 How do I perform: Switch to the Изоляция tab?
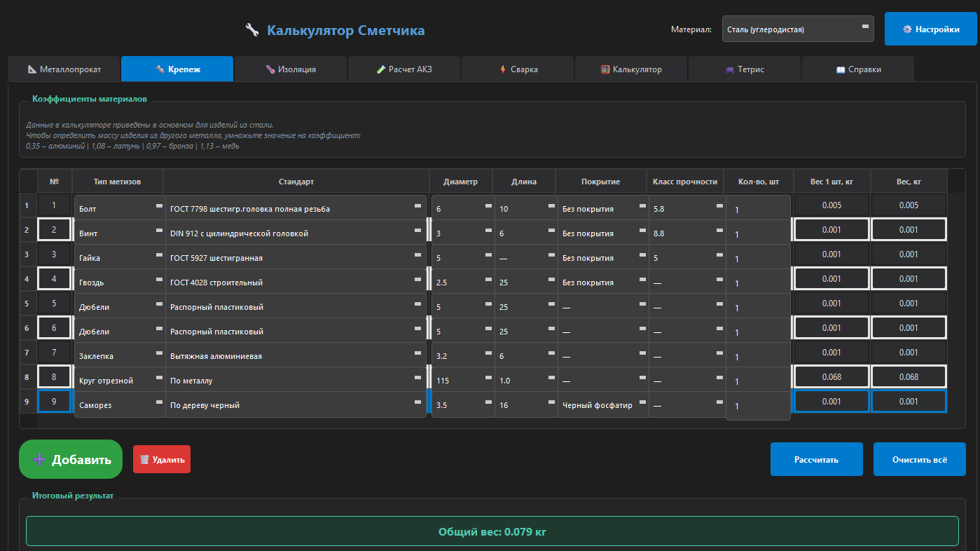(291, 69)
